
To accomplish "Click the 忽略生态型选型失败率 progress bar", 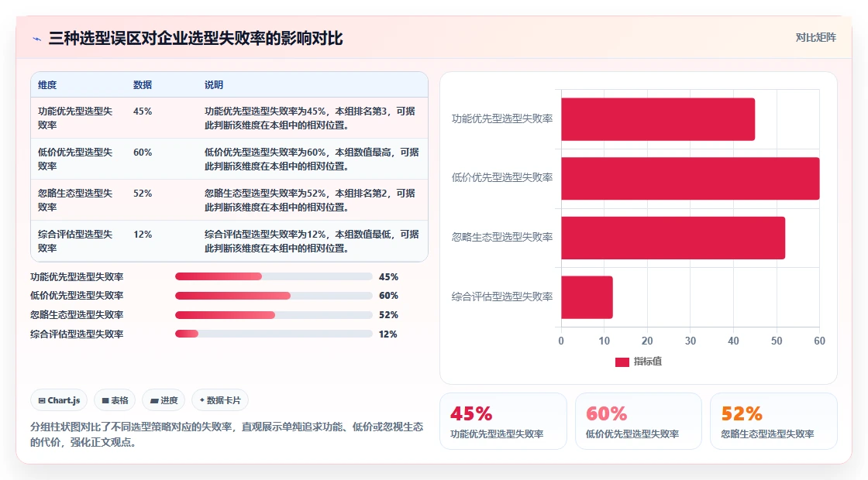I will coord(274,315).
